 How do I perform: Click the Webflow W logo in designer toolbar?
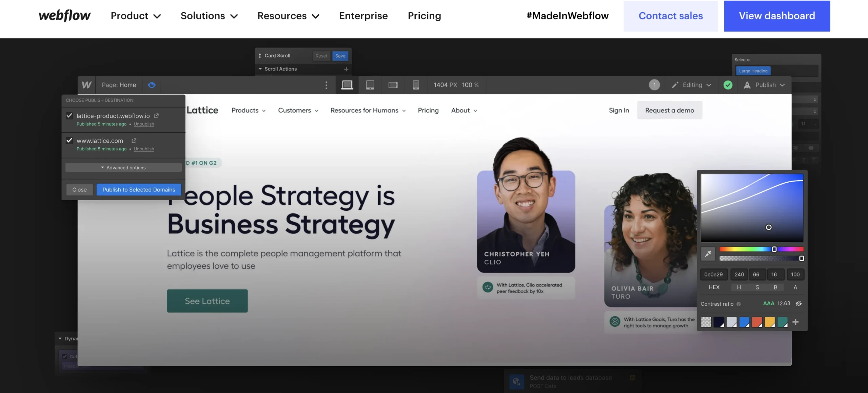[87, 85]
